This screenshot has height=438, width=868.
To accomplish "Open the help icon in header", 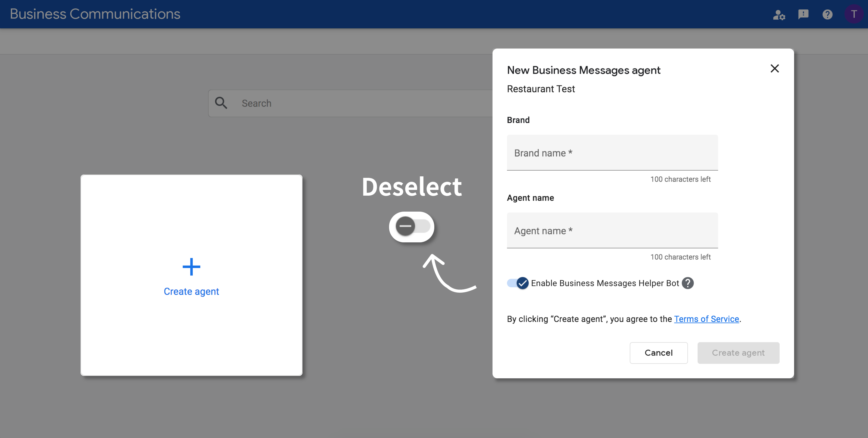I will click(827, 14).
